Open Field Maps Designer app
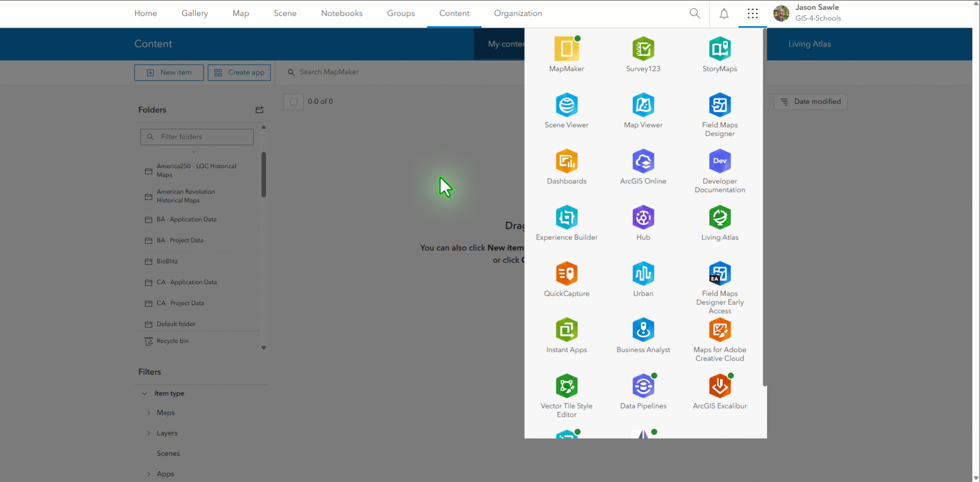 (720, 115)
